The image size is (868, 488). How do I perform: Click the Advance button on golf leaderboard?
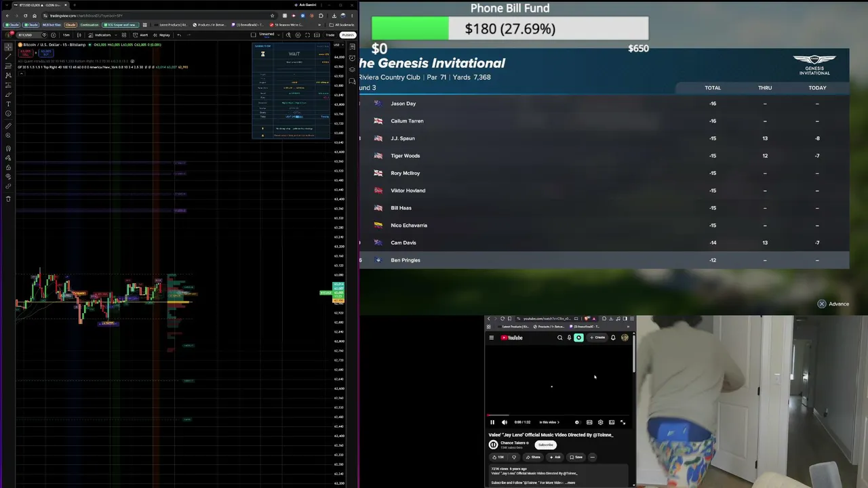click(833, 304)
